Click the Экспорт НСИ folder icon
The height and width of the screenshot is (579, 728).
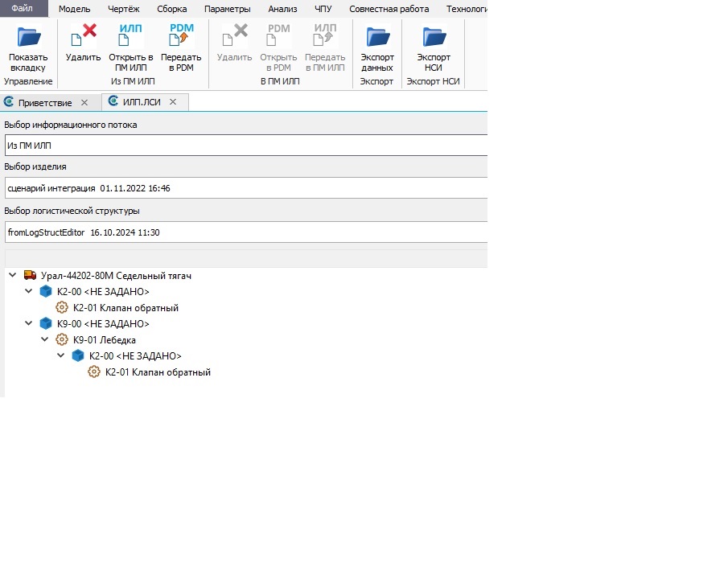tap(434, 37)
